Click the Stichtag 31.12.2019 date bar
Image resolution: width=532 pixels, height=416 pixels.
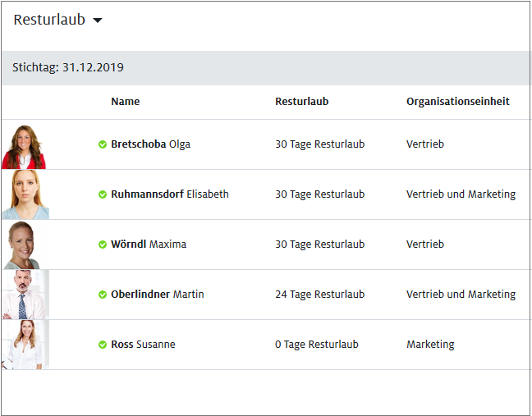[68, 68]
